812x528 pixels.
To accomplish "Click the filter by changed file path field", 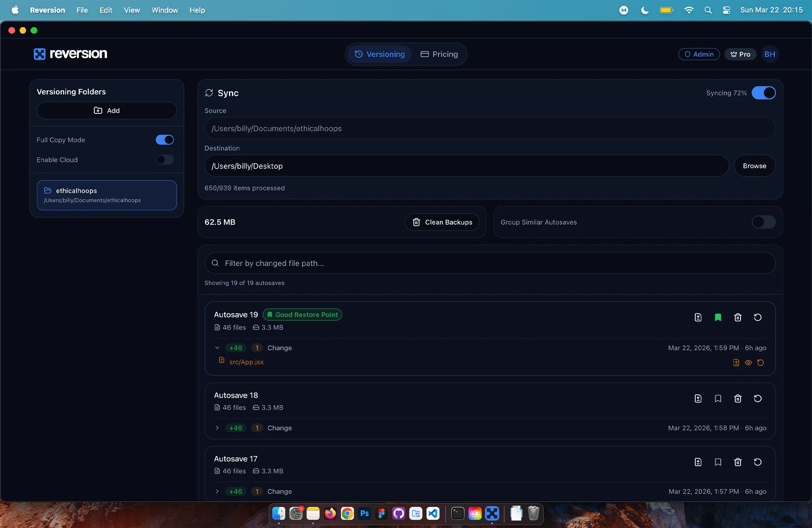I will coord(490,263).
